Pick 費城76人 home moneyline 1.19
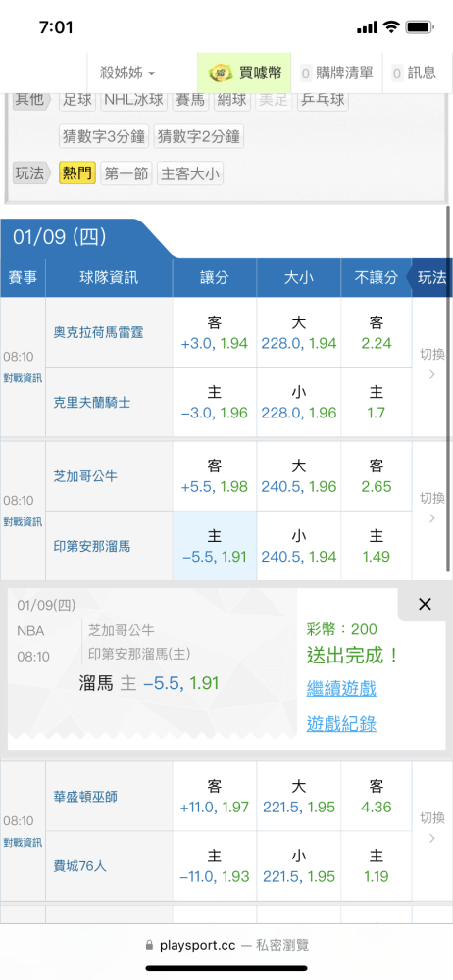This screenshot has height=980, width=453. [377, 865]
